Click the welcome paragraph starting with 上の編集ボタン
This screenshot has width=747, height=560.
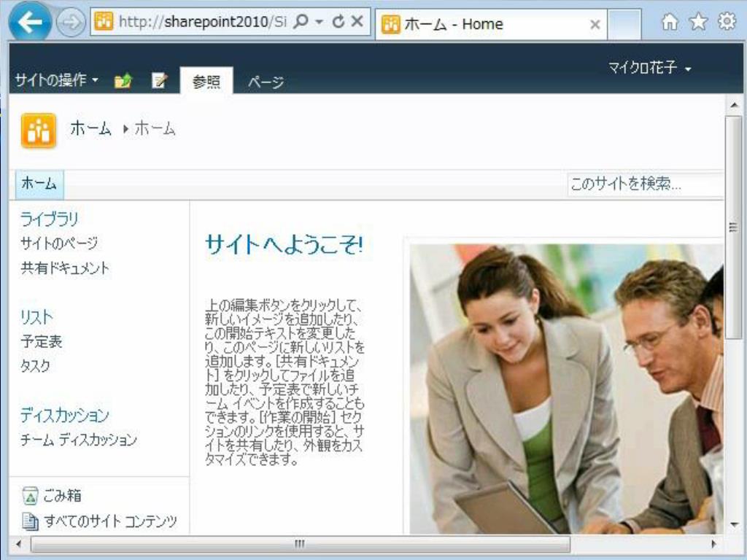285,382
